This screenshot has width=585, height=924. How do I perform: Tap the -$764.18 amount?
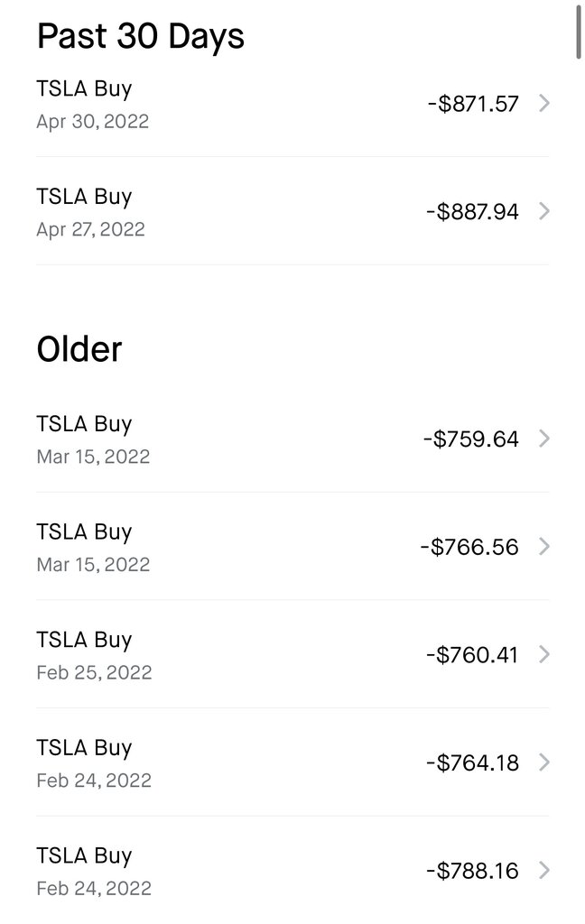[472, 762]
